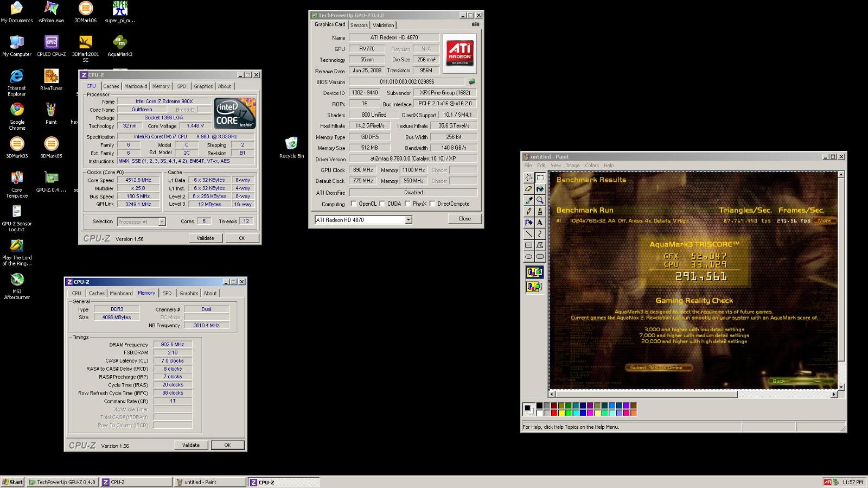868x488 pixels.
Task: Click Paint's vertical scrollbar up arrow
Action: click(x=841, y=175)
